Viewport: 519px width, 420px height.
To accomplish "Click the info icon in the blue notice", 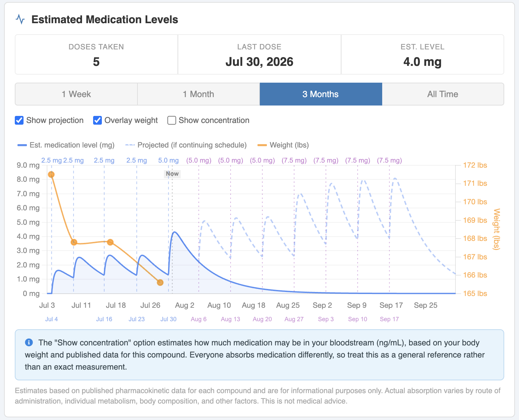I will click(x=29, y=342).
